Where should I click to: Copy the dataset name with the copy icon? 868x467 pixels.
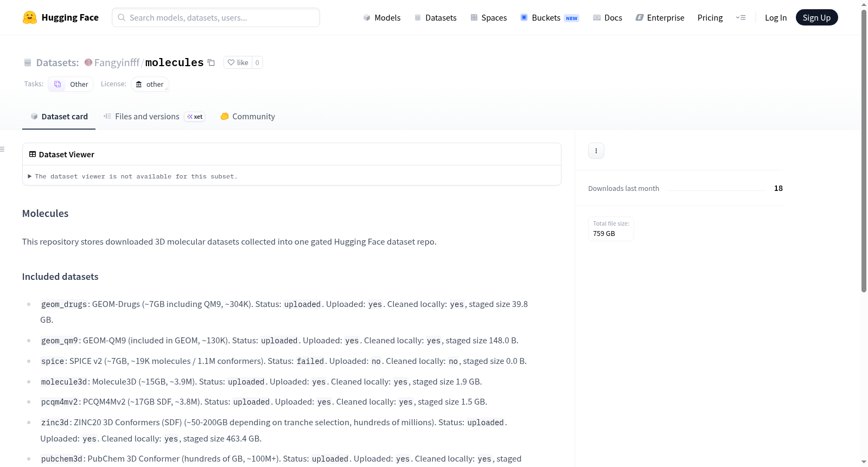[212, 62]
